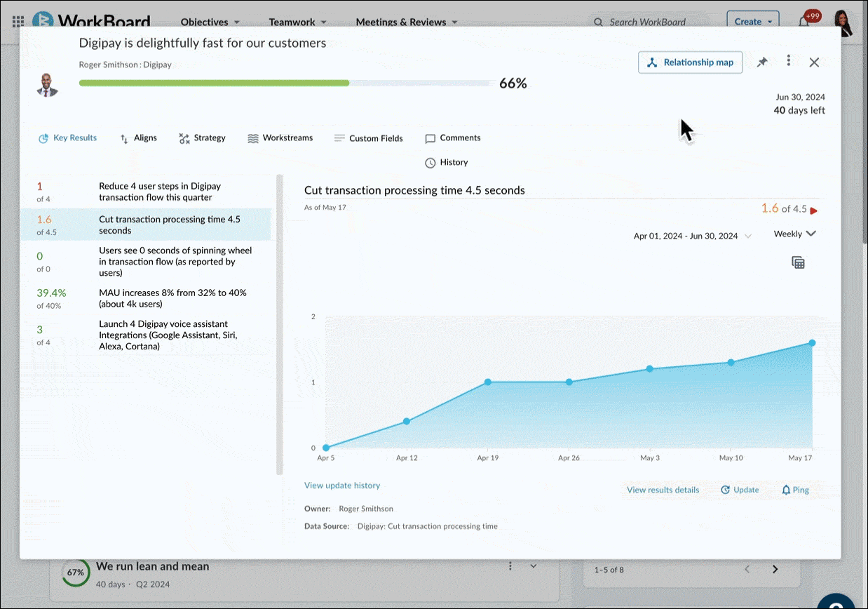
Task: Open the Relationship map
Action: (691, 62)
